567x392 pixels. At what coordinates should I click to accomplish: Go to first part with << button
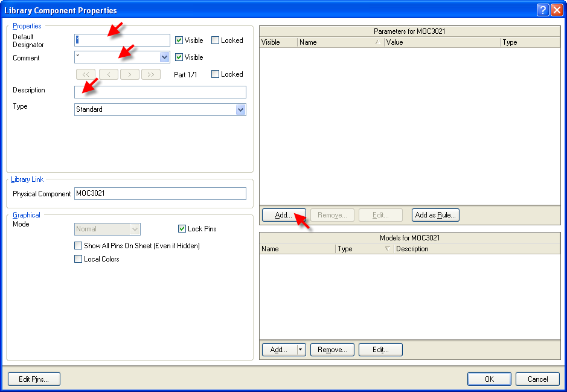85,74
